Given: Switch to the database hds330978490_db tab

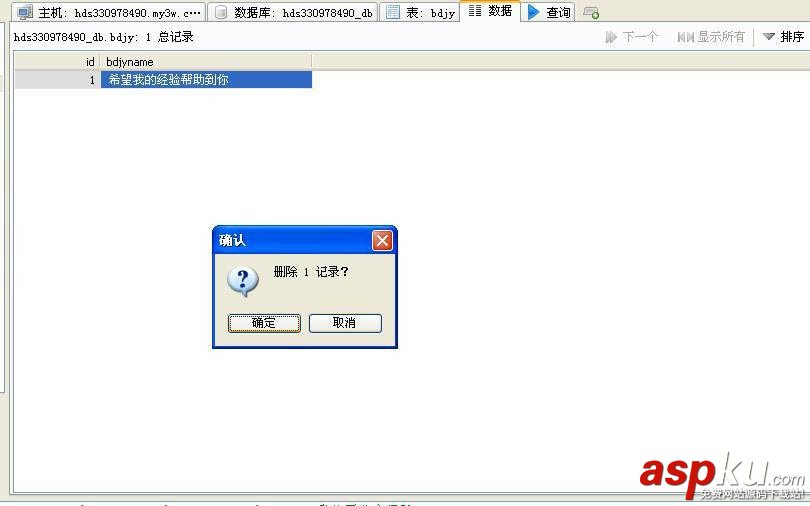Looking at the screenshot, I should 292,12.
